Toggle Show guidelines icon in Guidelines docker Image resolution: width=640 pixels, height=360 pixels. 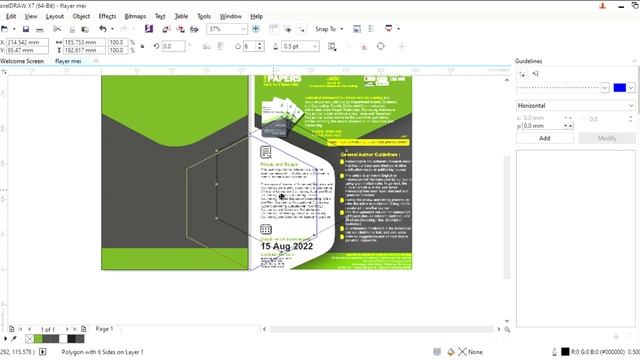[x=522, y=73]
